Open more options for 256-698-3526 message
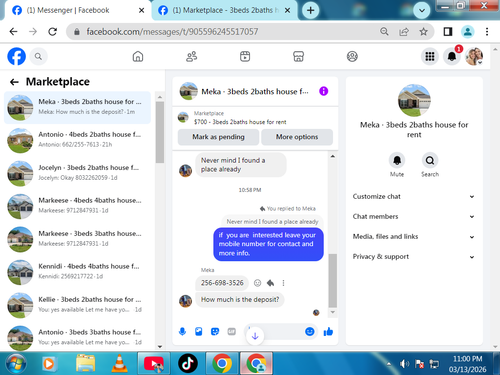 click(x=283, y=283)
